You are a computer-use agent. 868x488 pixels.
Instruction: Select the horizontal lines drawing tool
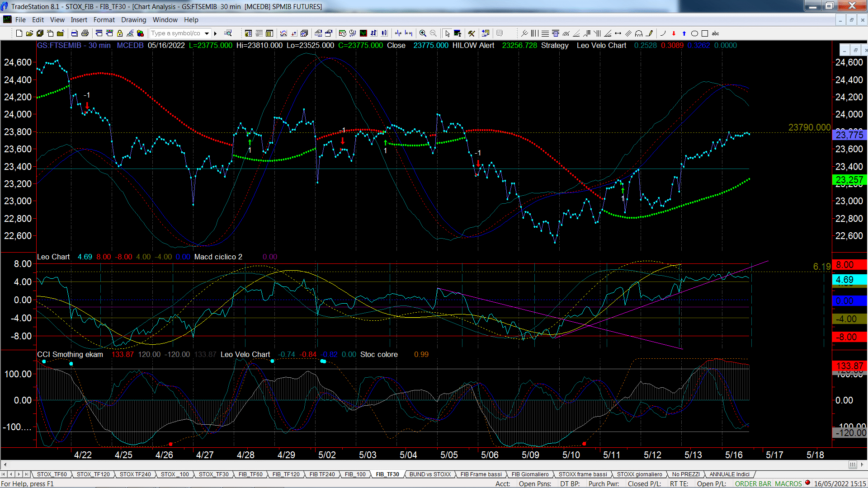pos(545,33)
